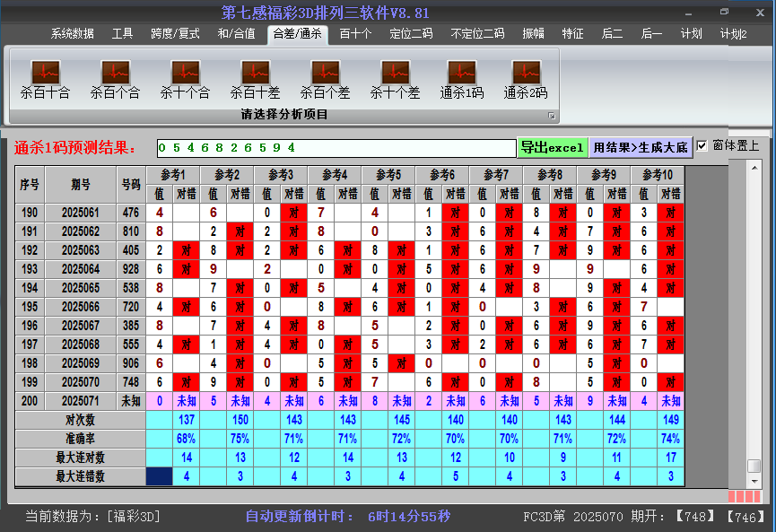The height and width of the screenshot is (532, 776).
Task: Open the 杀百个合 analysis icon
Action: (115, 80)
